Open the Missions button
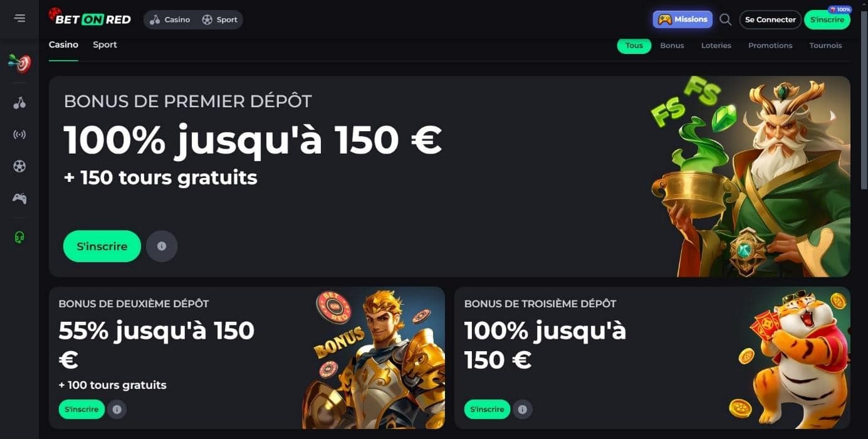 [682, 19]
